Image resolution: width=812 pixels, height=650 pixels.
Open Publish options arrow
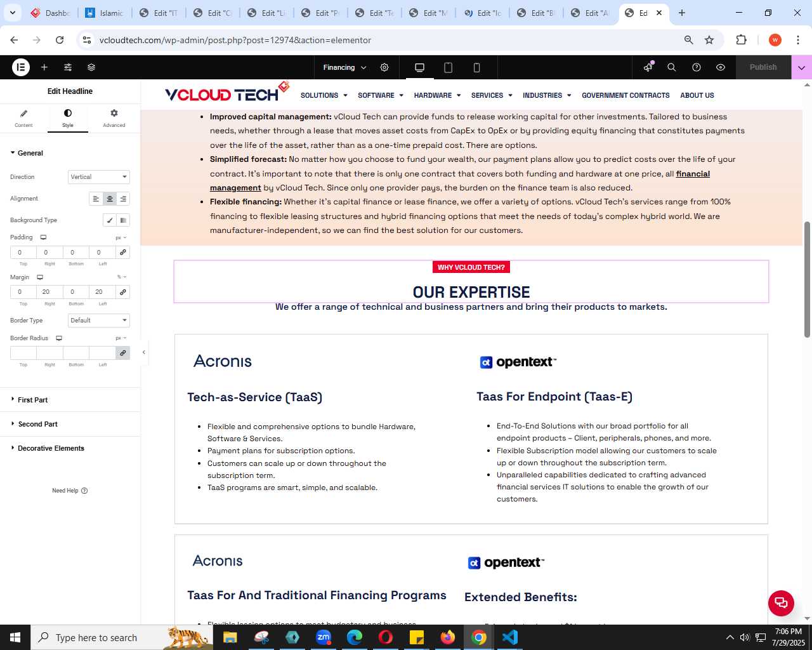801,67
